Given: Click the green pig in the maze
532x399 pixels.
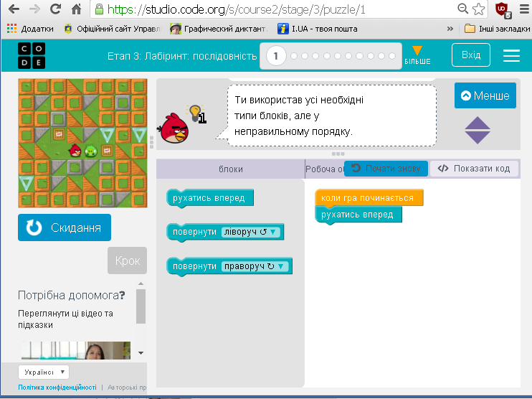Looking at the screenshot, I should pyautogui.click(x=90, y=151).
